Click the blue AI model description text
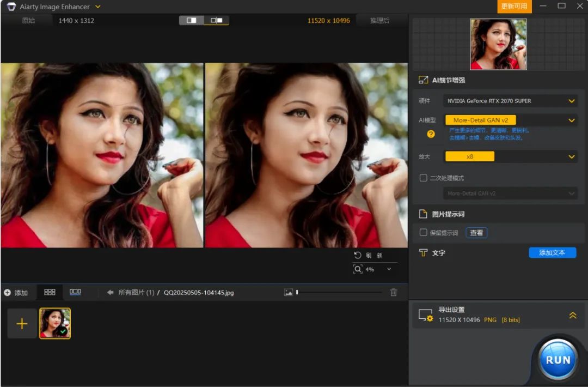The width and height of the screenshot is (588, 387). click(489, 134)
